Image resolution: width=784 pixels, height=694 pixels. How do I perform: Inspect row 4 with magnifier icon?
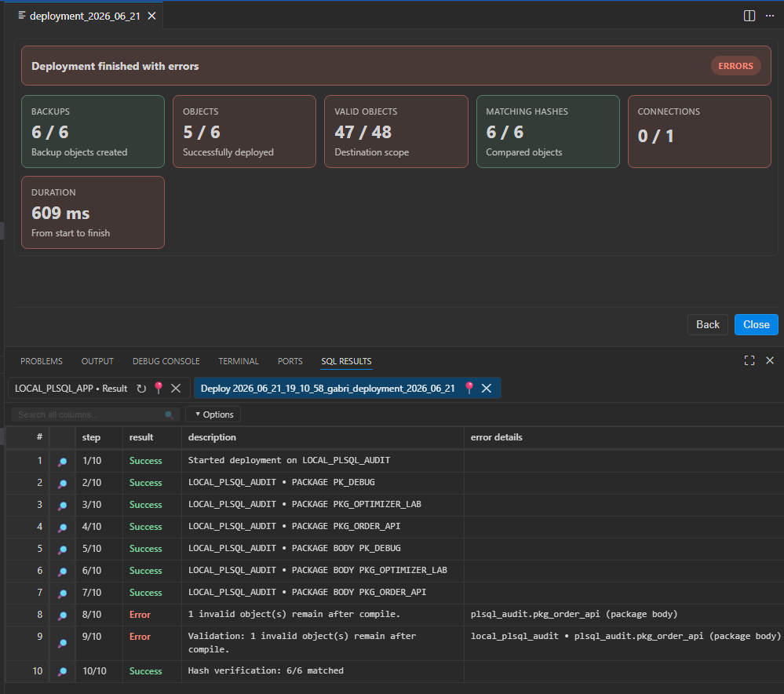pyautogui.click(x=63, y=528)
